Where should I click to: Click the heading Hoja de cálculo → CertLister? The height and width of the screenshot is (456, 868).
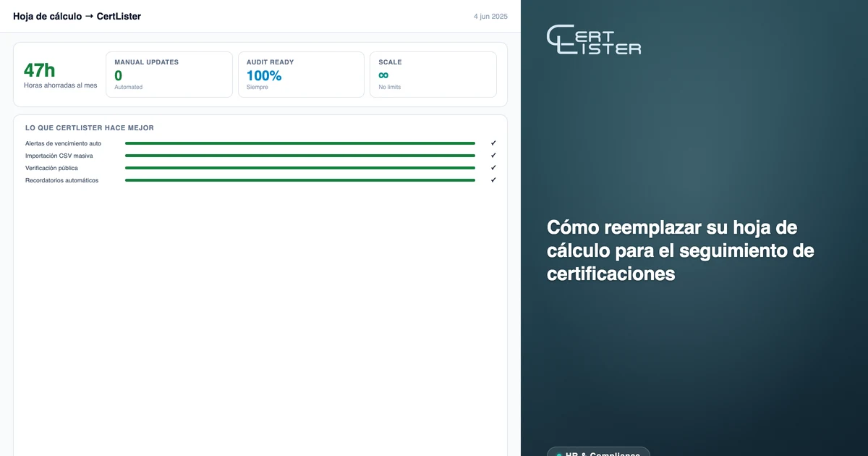(x=77, y=16)
